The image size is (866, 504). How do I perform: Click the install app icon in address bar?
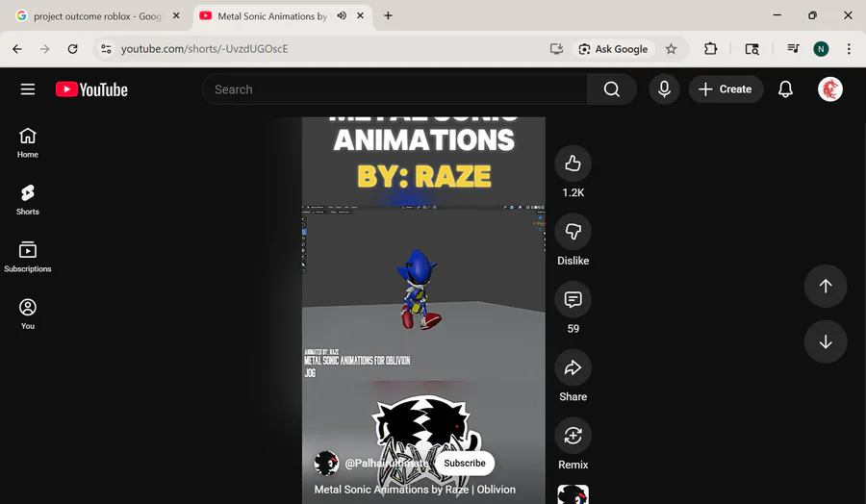[x=556, y=49]
